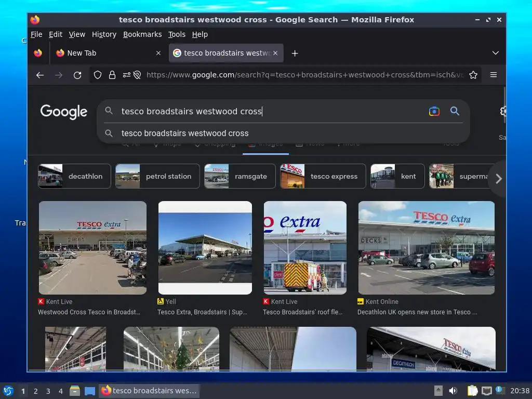Click the removable media eject tray icon

tap(438, 391)
